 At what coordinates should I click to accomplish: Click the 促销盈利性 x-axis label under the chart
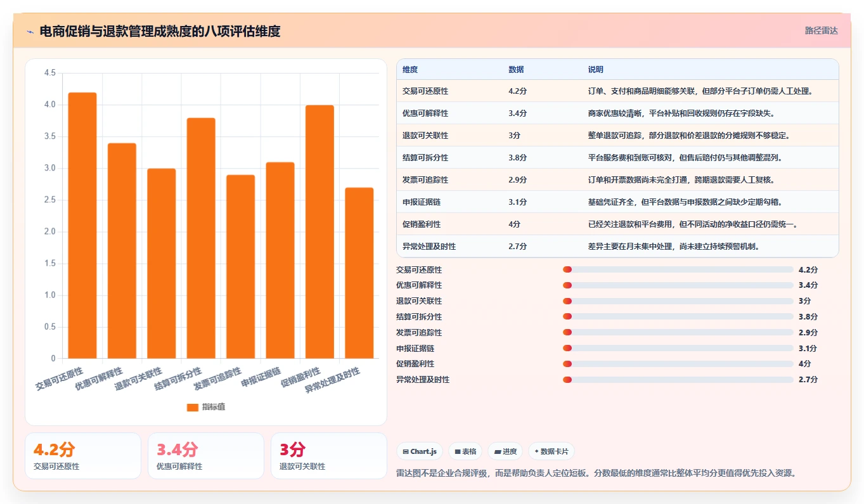coord(301,377)
